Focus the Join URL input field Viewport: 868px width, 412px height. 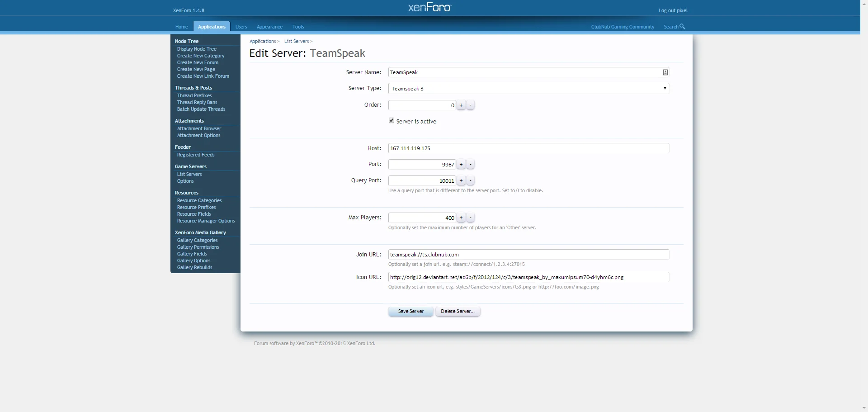(528, 255)
